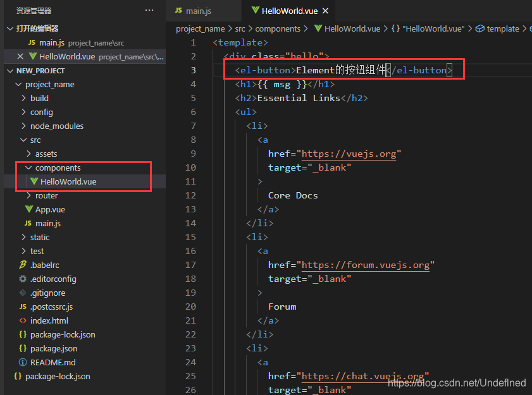The height and width of the screenshot is (395, 532).
Task: Open App.vue in file tree
Action: click(85, 210)
